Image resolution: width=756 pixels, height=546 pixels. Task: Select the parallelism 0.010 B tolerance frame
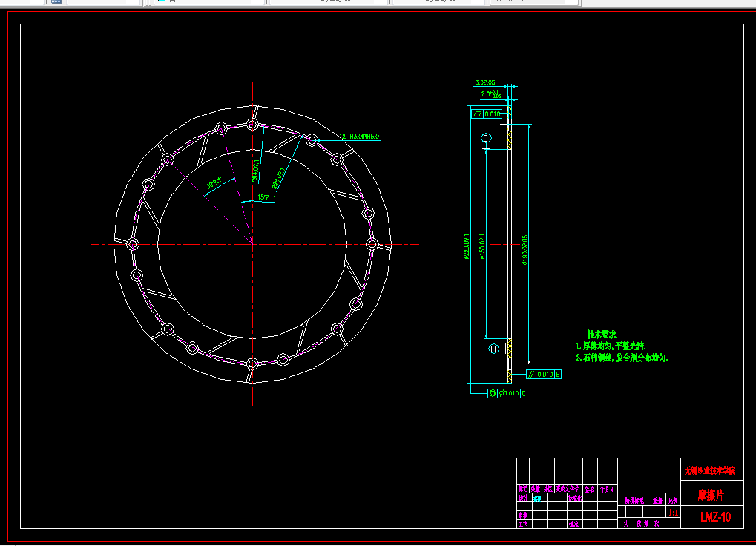(544, 375)
